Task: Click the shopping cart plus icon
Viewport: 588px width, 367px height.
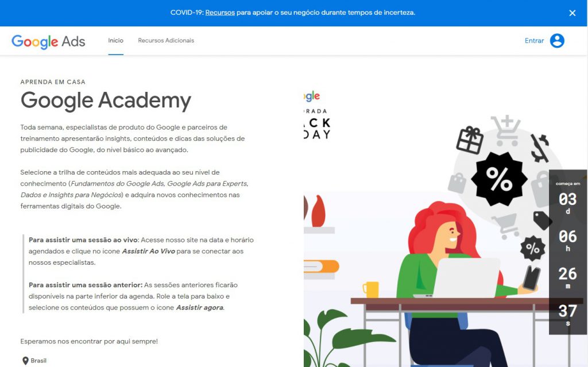Action: pyautogui.click(x=506, y=130)
